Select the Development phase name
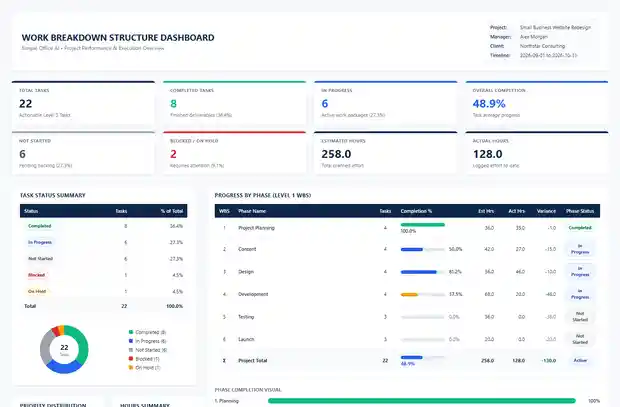This screenshot has width=620, height=407. click(x=253, y=294)
